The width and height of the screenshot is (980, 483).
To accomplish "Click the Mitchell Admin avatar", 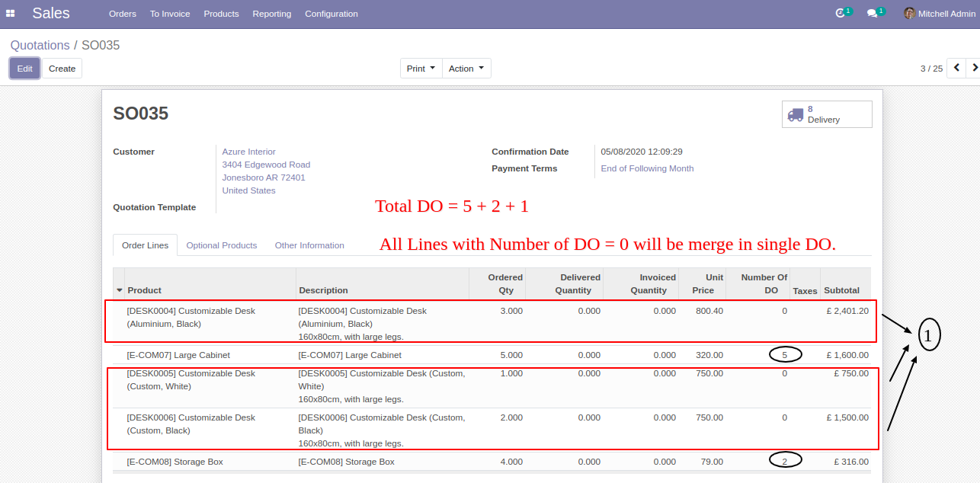I will coord(909,14).
